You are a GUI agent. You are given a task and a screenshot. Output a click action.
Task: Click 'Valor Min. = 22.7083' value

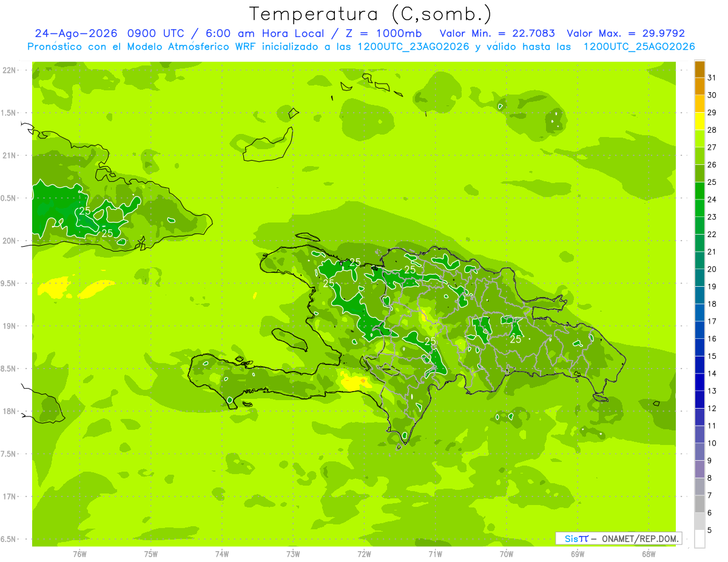[x=497, y=33]
